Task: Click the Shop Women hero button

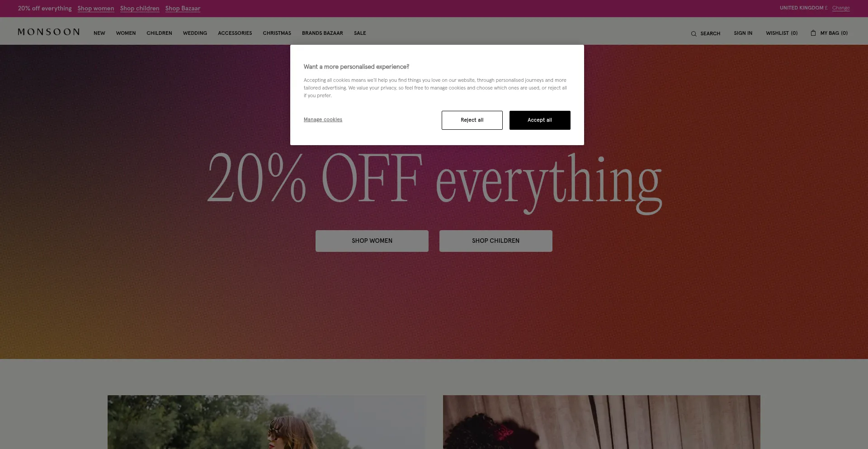Action: [x=372, y=241]
